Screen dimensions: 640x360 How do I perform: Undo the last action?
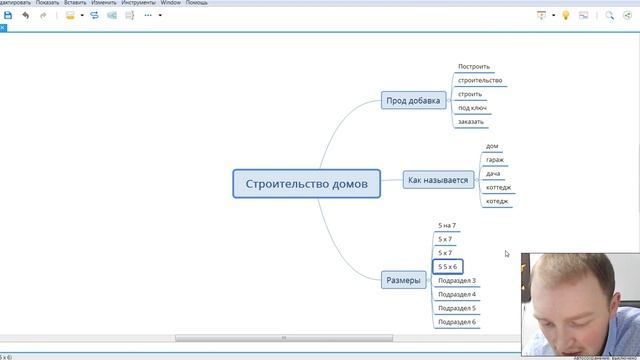(x=26, y=16)
